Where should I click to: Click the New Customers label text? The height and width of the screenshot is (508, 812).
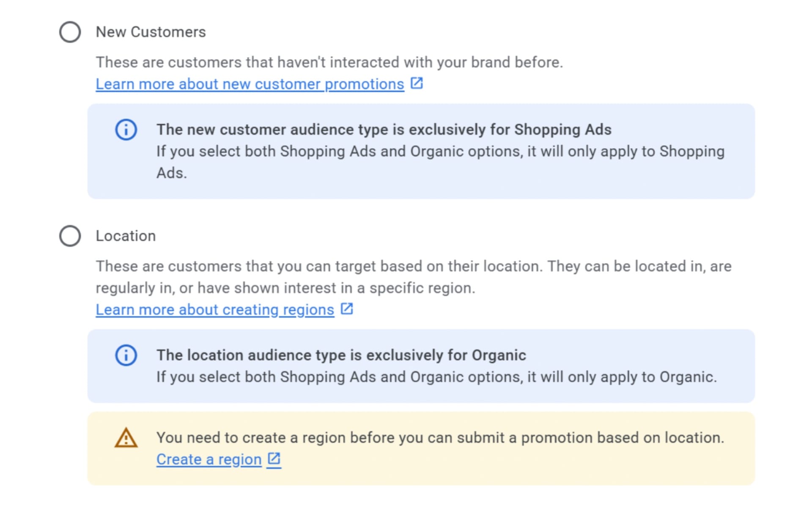click(x=151, y=31)
